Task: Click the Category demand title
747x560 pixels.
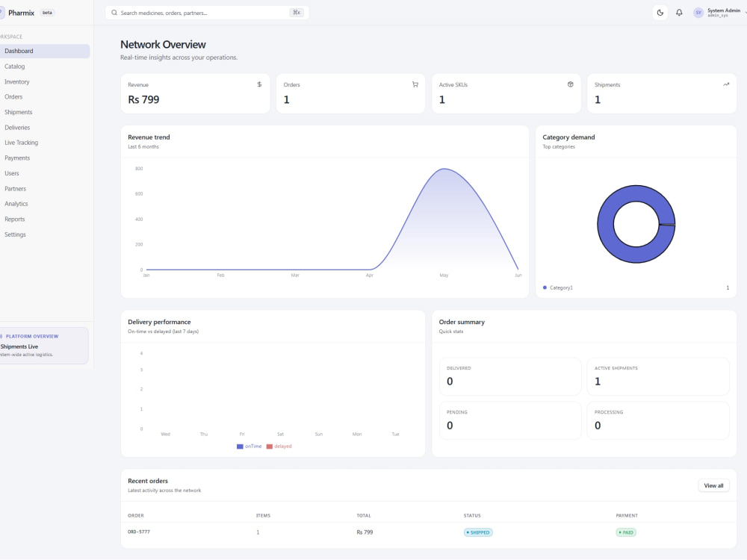Action: (x=568, y=137)
